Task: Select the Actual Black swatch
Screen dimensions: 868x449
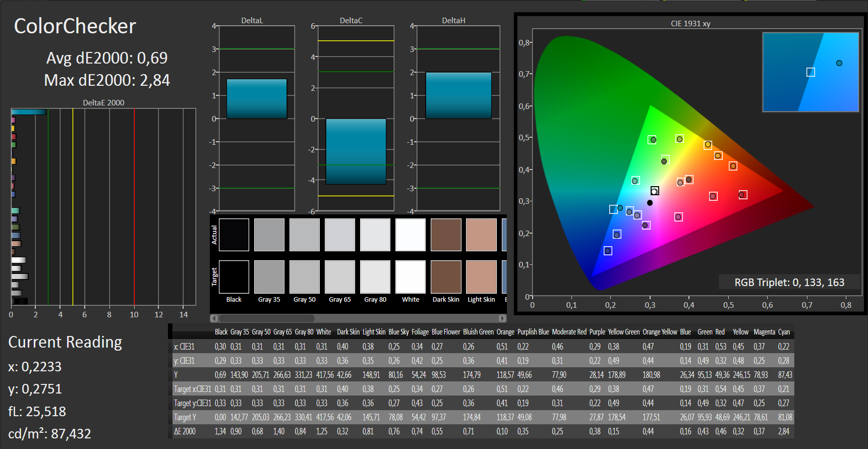Action: click(234, 235)
